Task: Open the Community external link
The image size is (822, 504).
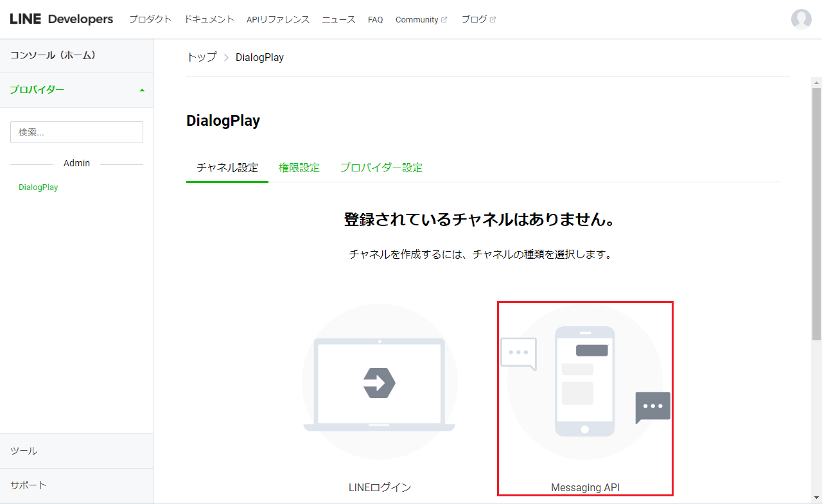Action: [x=421, y=19]
